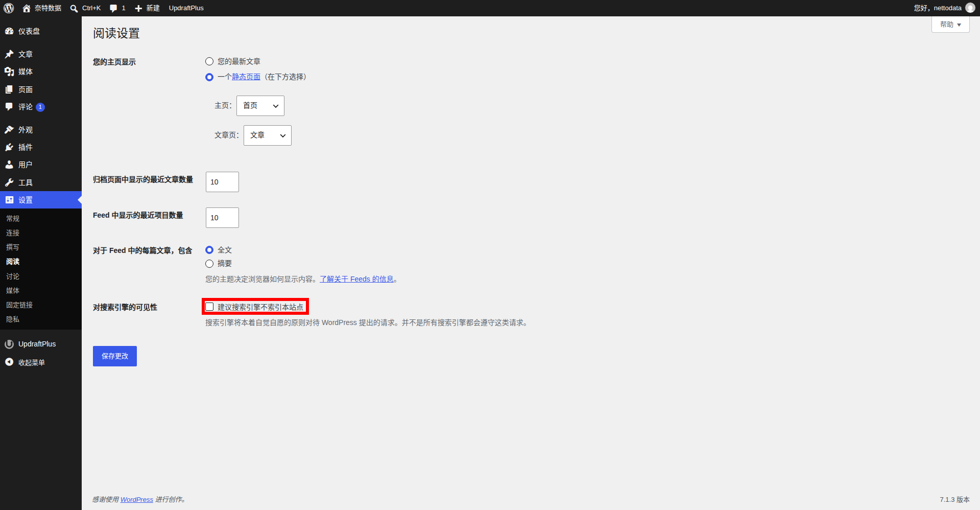This screenshot has height=510, width=980.
Task: Open 用户 users icon
Action: coord(9,165)
